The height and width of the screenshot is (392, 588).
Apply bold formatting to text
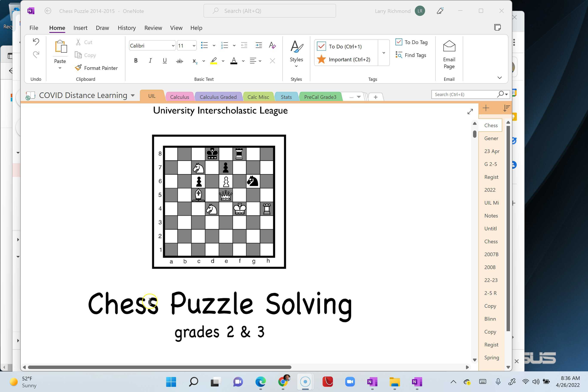(136, 61)
